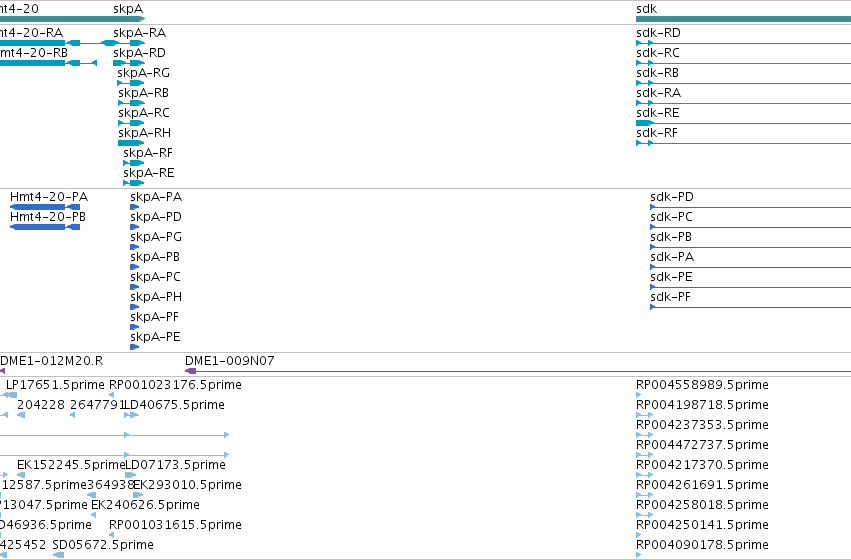Click the skpA-RB transcript label

tap(143, 93)
